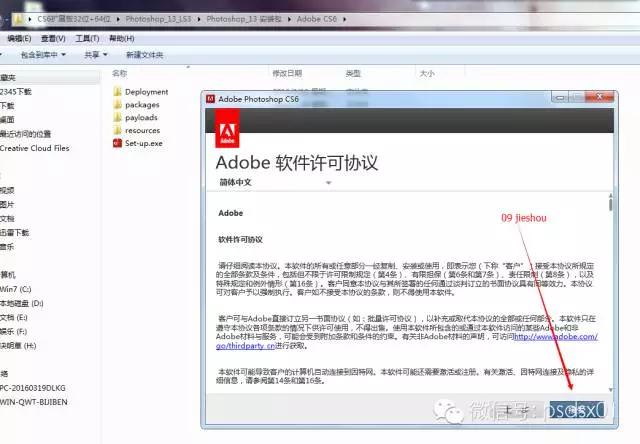The width and height of the screenshot is (640, 444).
Task: Navigate to Photoshop_13_LS3 in the address bar
Action: 158,19
